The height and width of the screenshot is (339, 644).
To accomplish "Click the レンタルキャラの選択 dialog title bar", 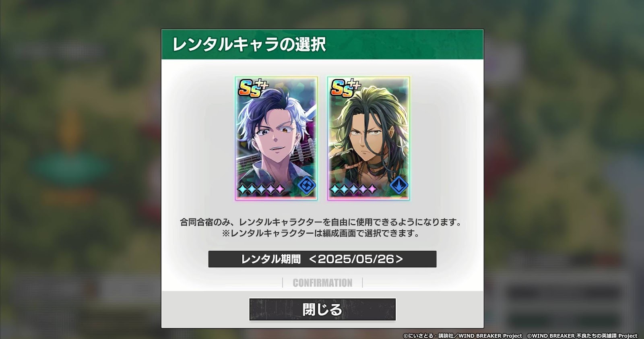I will click(x=322, y=44).
